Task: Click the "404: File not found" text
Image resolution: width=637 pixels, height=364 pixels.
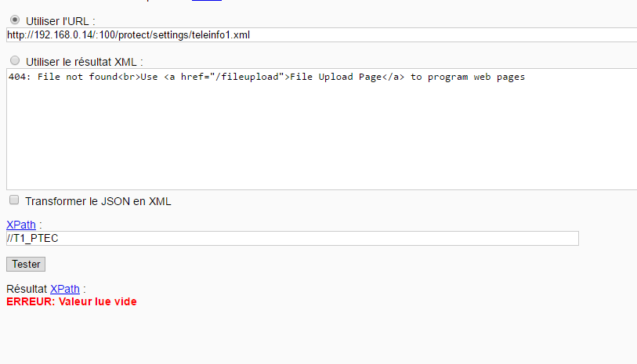Action: (x=63, y=77)
